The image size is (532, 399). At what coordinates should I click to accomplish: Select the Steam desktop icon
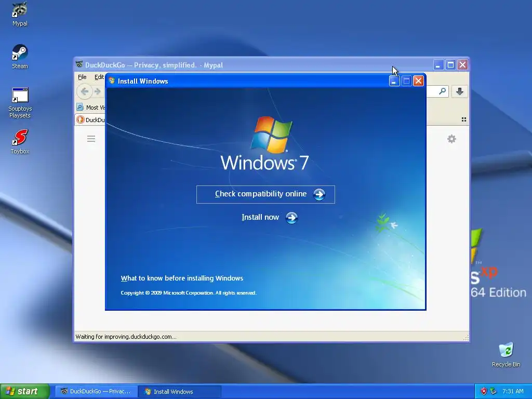click(20, 57)
